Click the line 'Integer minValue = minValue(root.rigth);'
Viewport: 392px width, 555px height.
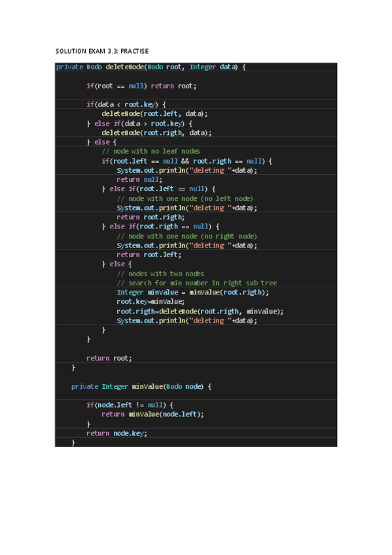click(193, 293)
